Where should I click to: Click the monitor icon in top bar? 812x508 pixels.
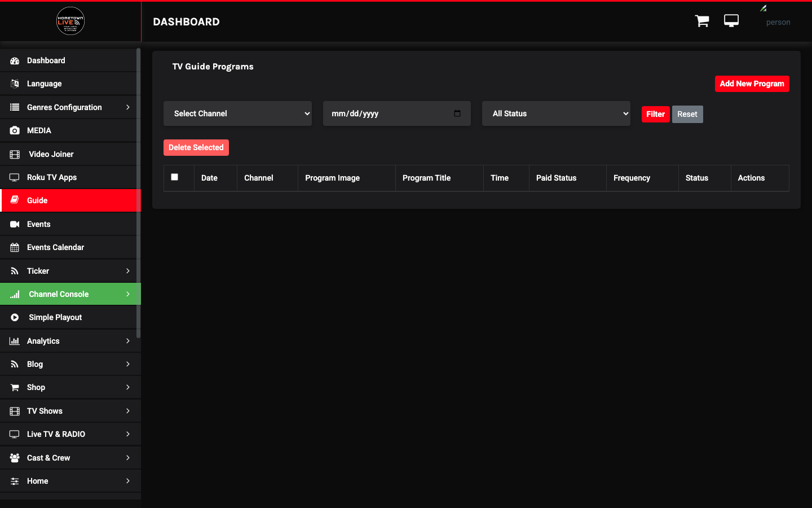[x=731, y=21]
